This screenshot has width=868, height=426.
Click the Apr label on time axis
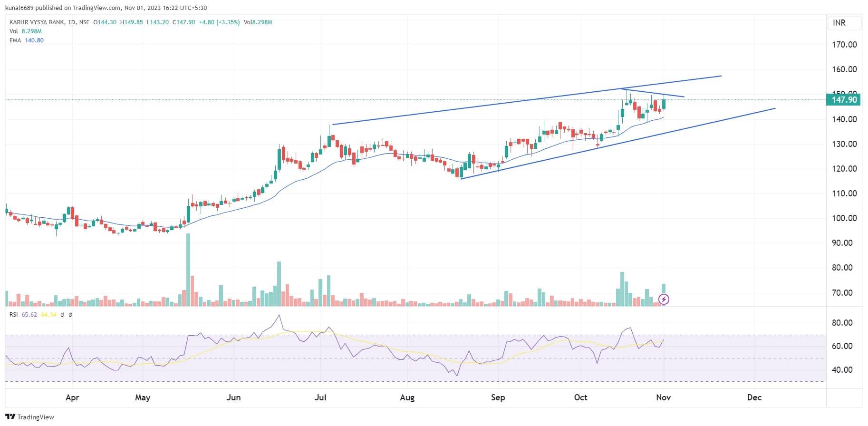pos(72,397)
